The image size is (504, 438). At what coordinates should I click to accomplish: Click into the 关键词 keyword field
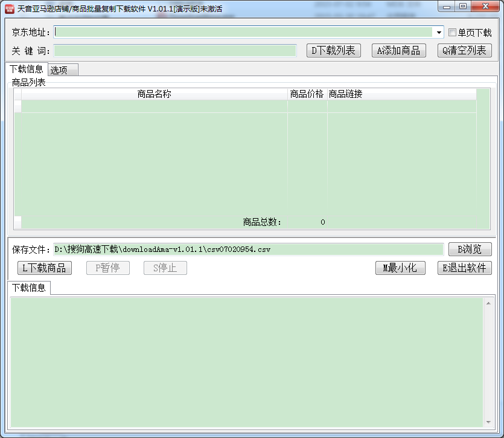[x=175, y=51]
